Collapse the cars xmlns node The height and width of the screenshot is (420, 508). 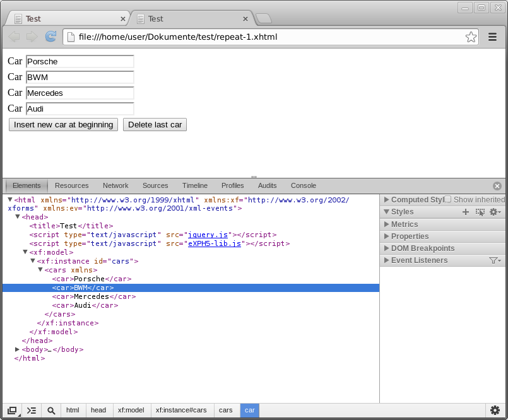[x=40, y=269]
